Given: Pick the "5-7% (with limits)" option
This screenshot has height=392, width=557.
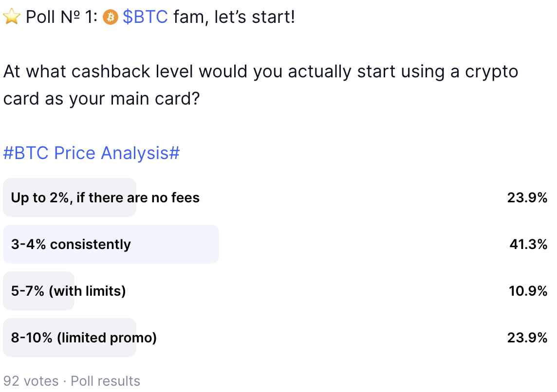Looking at the screenshot, I should (x=68, y=291).
